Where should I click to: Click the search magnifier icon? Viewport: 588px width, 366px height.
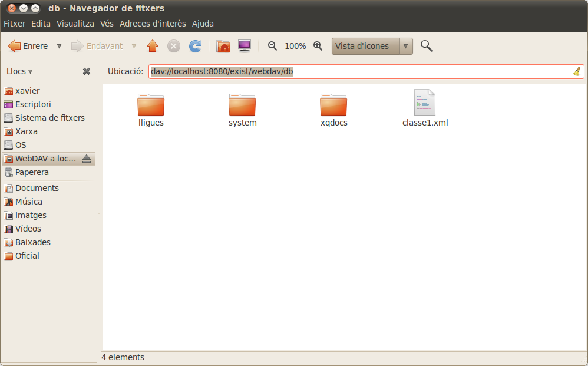pyautogui.click(x=427, y=46)
